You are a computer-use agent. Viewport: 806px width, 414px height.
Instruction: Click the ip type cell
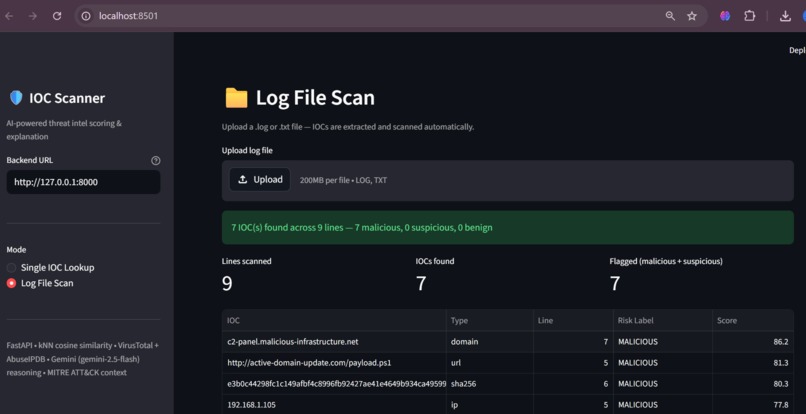pyautogui.click(x=489, y=405)
